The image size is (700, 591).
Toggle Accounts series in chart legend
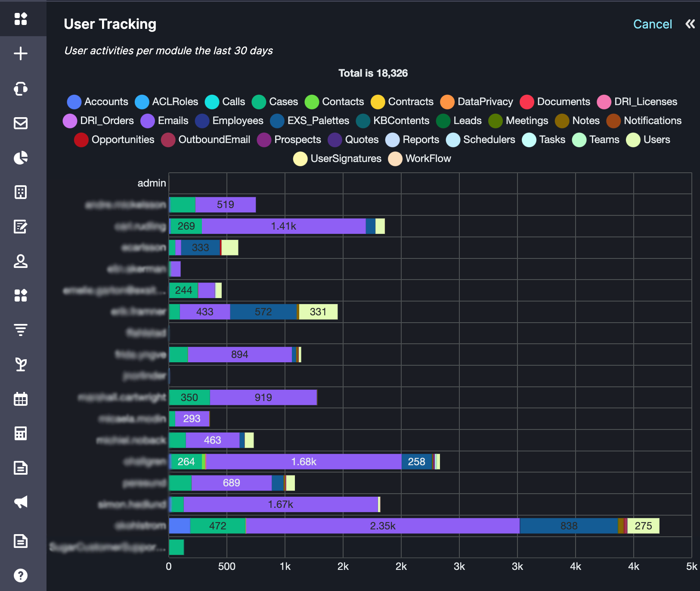98,102
